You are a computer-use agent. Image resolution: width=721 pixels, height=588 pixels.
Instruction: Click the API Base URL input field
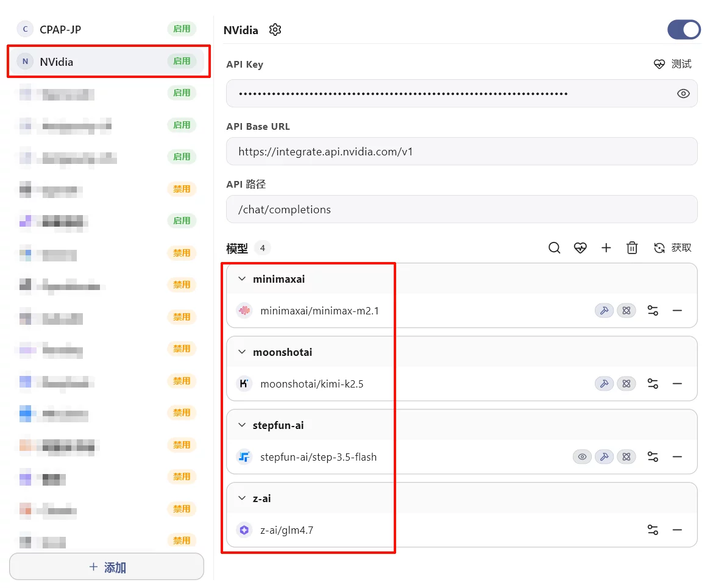461,152
